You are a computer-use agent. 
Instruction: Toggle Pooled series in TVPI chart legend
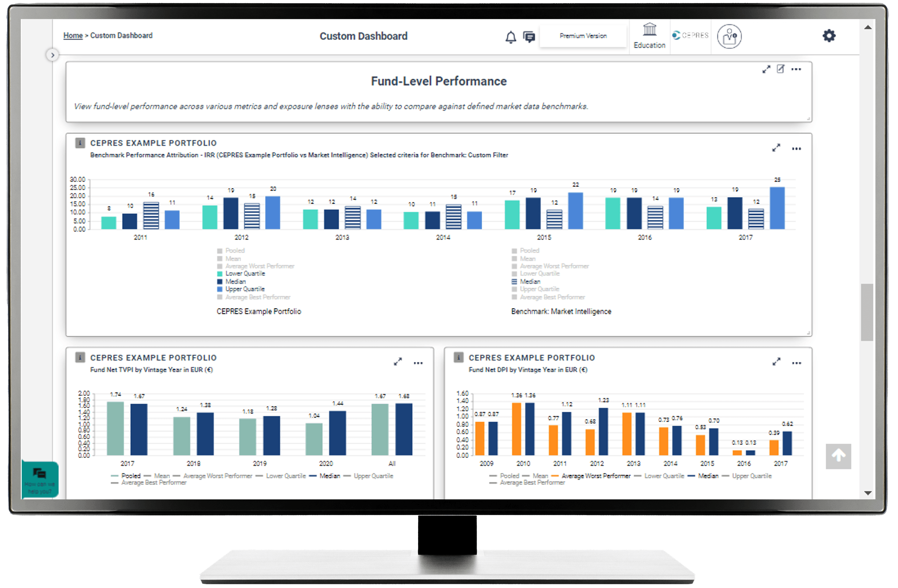126,476
